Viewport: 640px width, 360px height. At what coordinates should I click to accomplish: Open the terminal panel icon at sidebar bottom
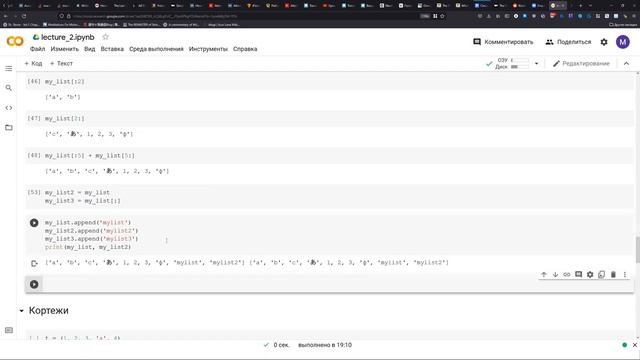[9, 330]
